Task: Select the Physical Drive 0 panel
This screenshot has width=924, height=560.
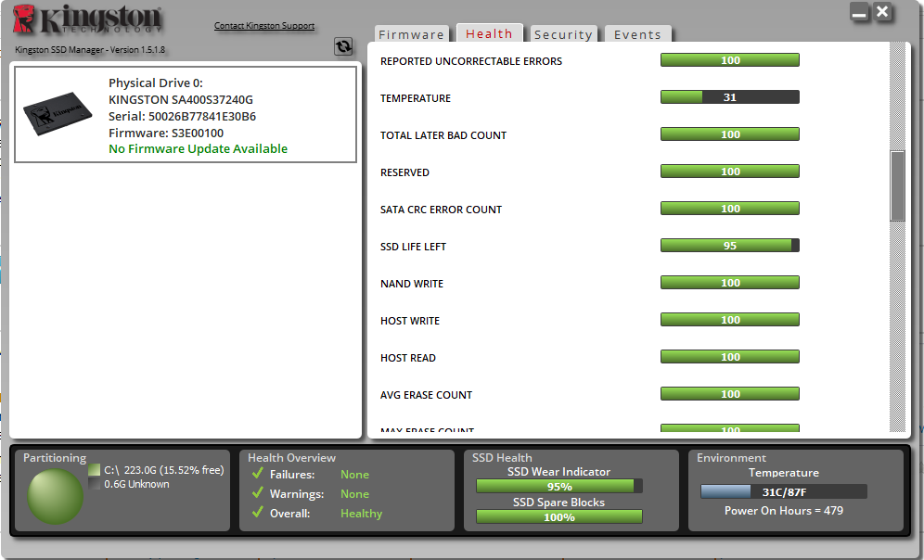Action: 185,114
